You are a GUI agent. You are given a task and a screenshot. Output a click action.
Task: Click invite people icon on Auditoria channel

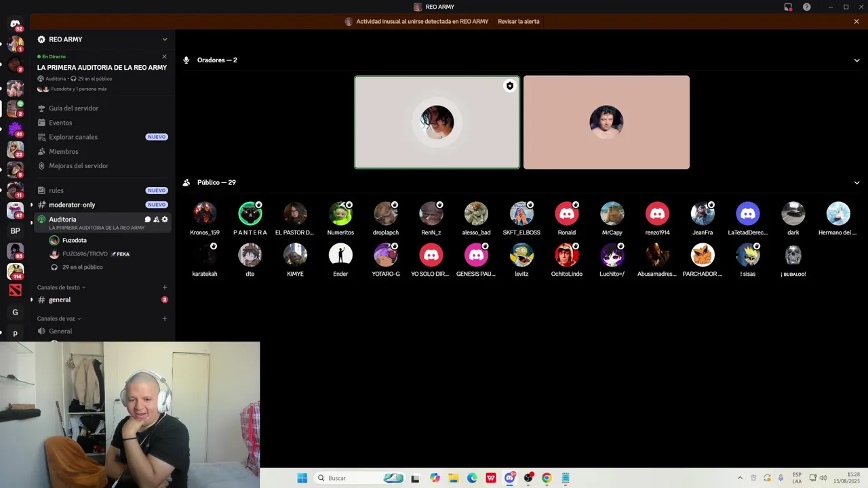pos(156,220)
